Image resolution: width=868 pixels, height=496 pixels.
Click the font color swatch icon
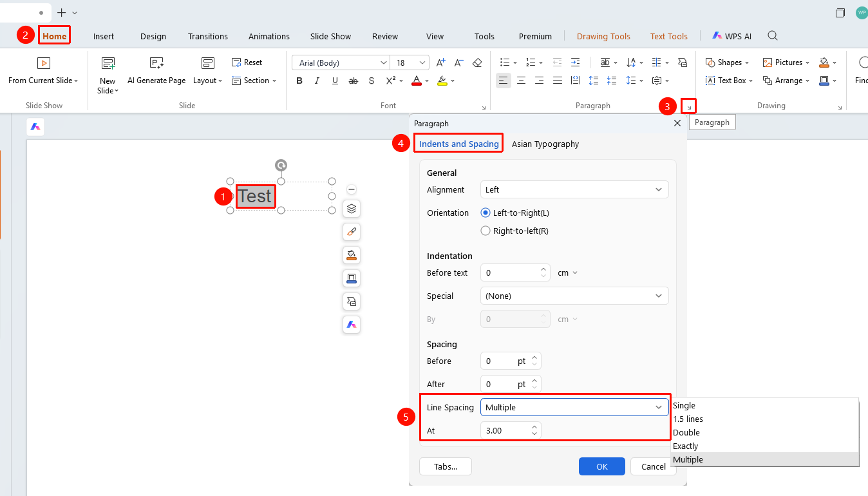coord(416,81)
